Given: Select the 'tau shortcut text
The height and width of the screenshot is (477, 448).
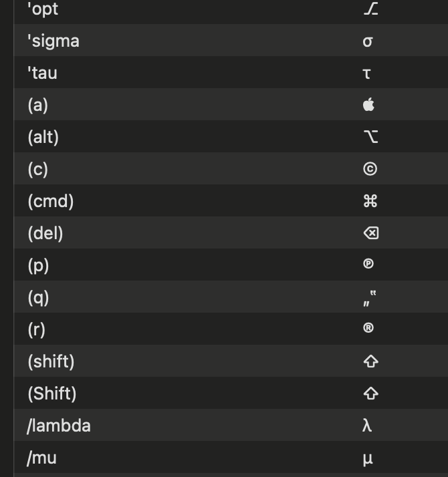Looking at the screenshot, I should [42, 73].
